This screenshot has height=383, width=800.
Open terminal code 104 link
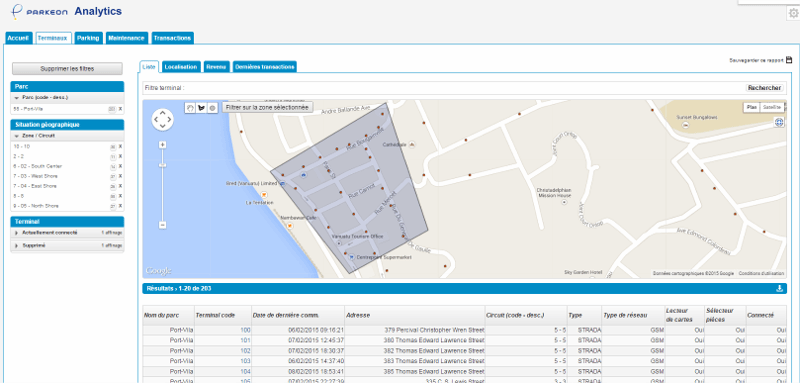coord(245,371)
